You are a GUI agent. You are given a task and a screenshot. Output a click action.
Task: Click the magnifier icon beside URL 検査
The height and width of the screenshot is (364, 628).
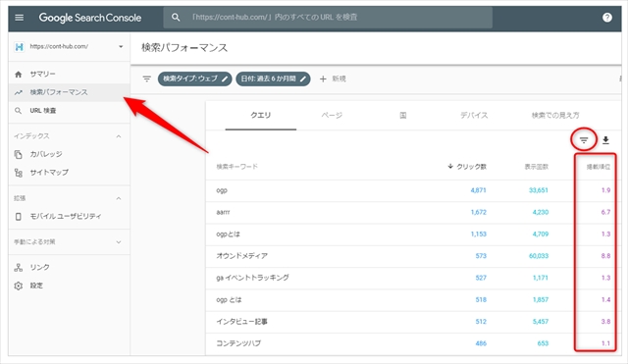coord(18,111)
